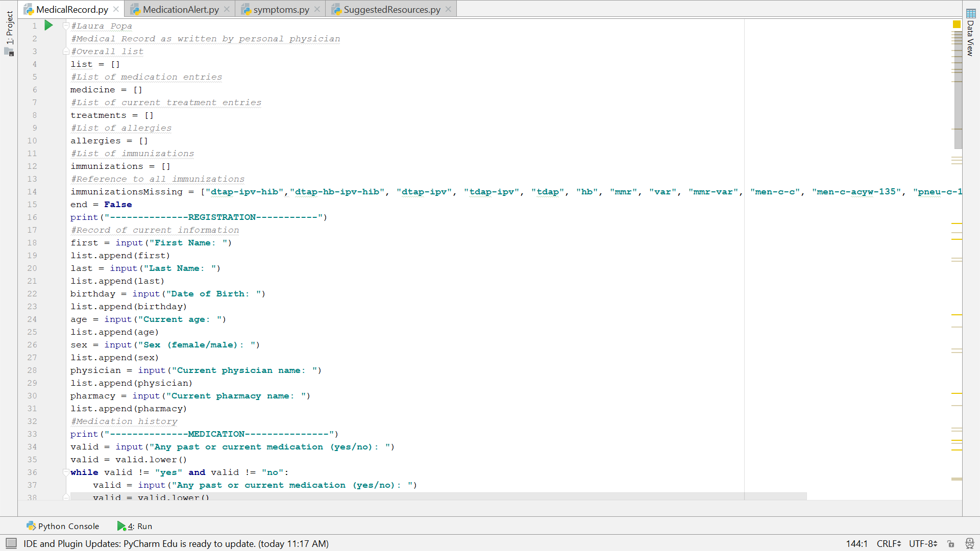
Task: Close the SuggestedResources.py tab
Action: 448,9
